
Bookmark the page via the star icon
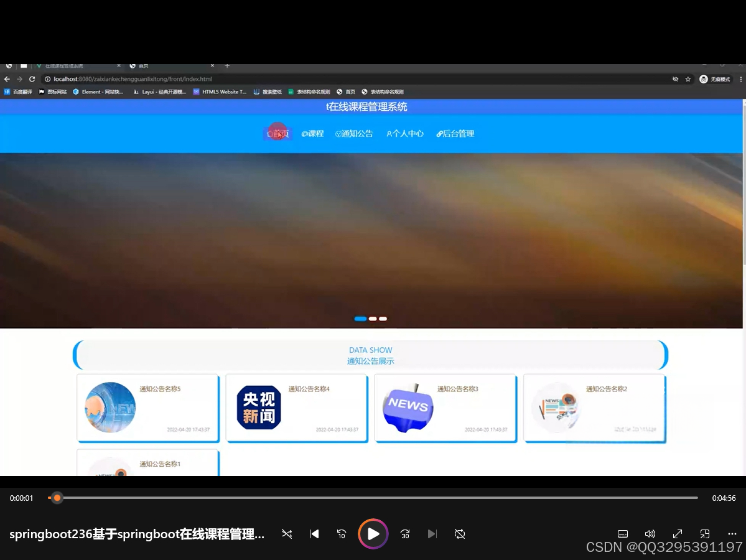point(688,79)
